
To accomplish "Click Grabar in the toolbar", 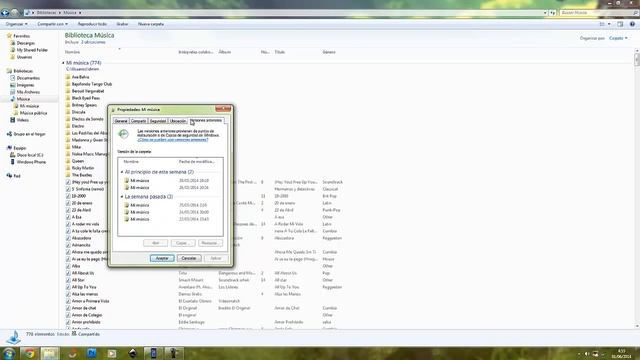I will click(122, 24).
